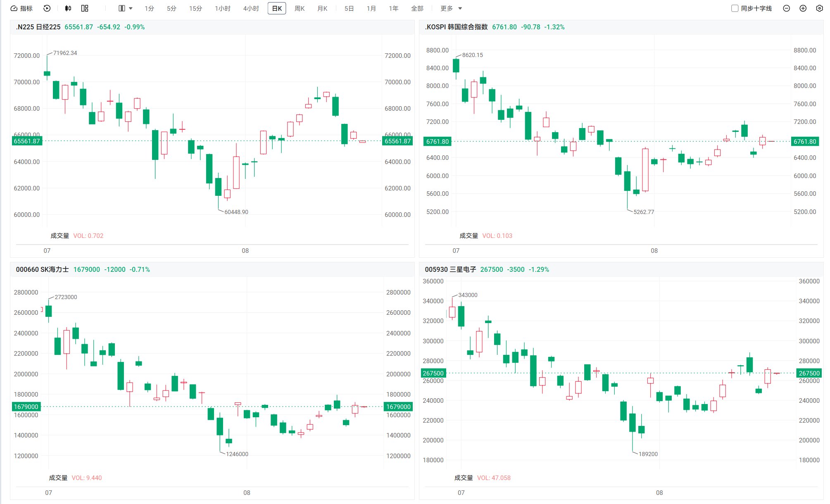
Task: Click the 005930 三星电子 chart title
Action: pyautogui.click(x=450, y=269)
